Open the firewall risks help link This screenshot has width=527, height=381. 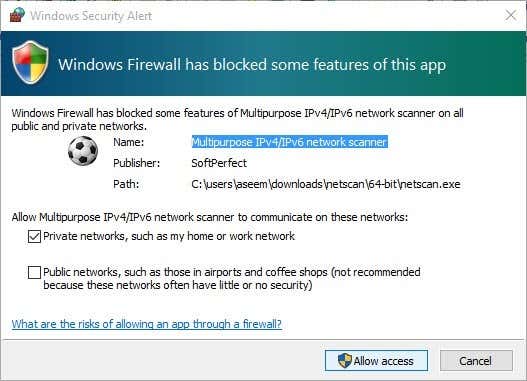(147, 324)
